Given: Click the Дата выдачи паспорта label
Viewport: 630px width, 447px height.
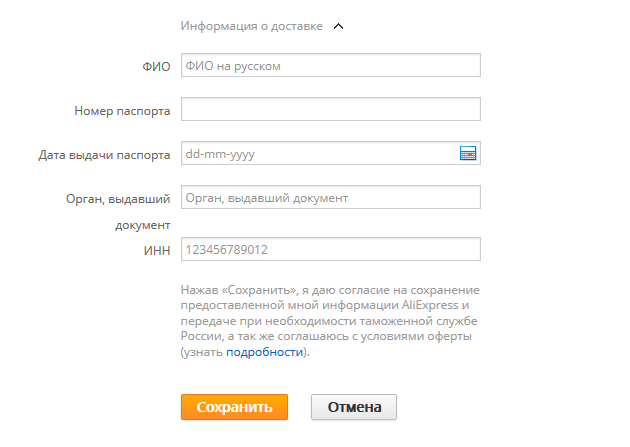Looking at the screenshot, I should pos(104,155).
